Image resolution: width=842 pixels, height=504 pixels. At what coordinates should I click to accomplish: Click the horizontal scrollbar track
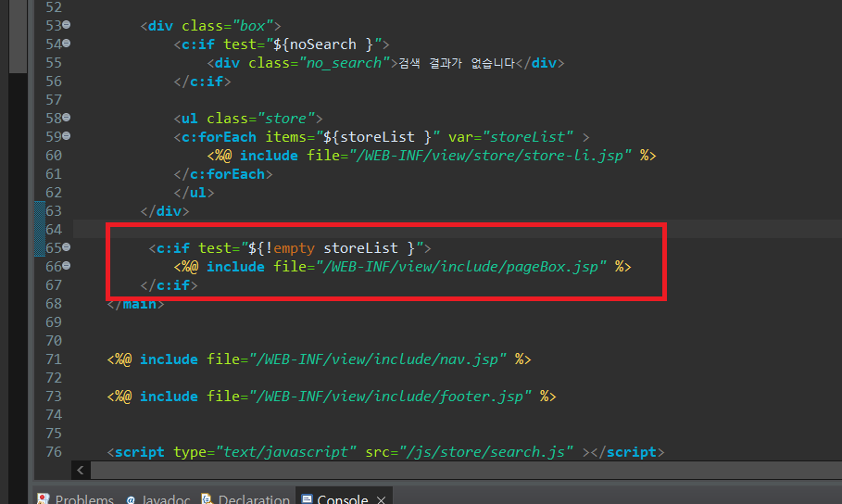[466, 470]
